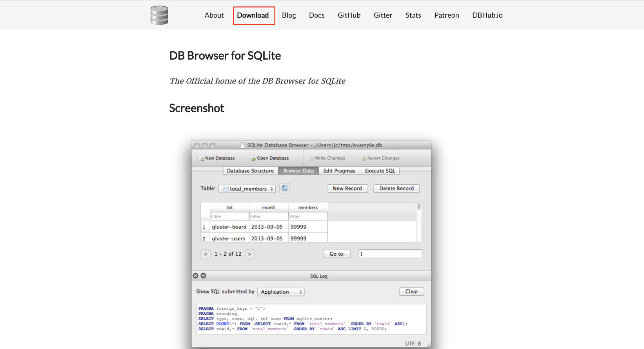Open the Blog link
Viewport: 644px width, 349px height.
point(289,15)
